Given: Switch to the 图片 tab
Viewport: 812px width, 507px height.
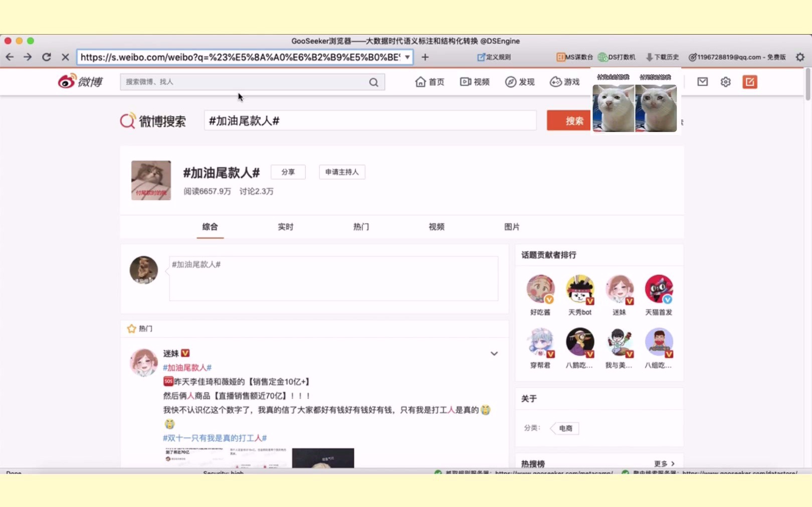Looking at the screenshot, I should pos(512,227).
